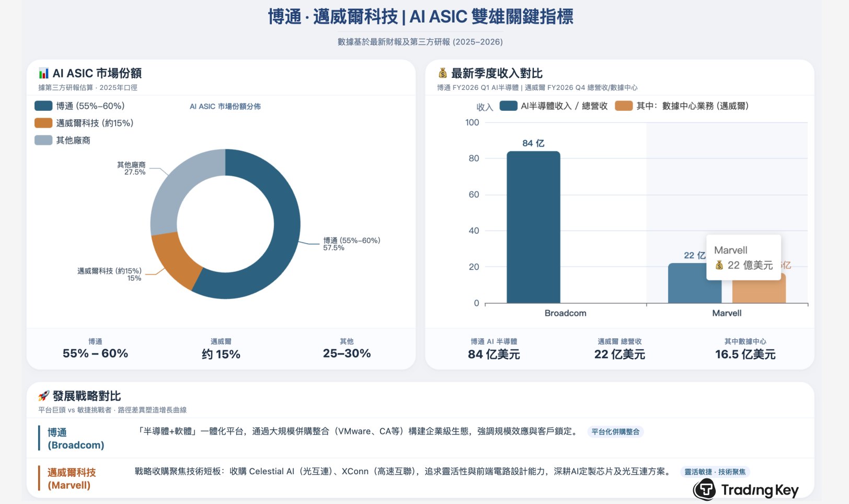The width and height of the screenshot is (849, 504).
Task: Select the 邁威爾科技 (Marvell) strategy row title
Action: tap(72, 478)
